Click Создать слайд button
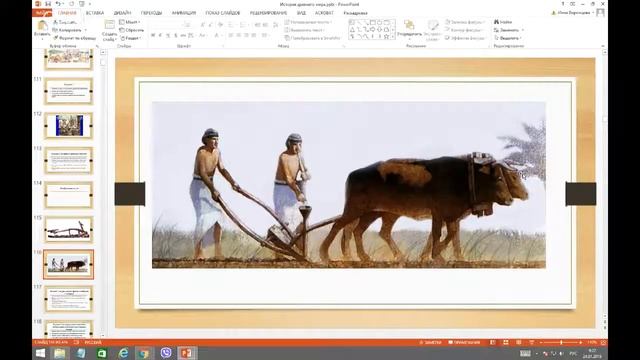Viewport: 640px width, 360px height. coord(109,30)
